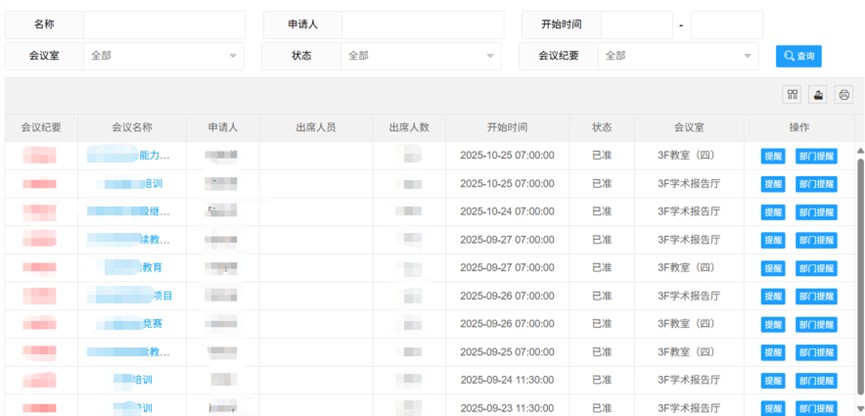Click the export icon above the table
The width and height of the screenshot is (865, 416).
[x=818, y=95]
